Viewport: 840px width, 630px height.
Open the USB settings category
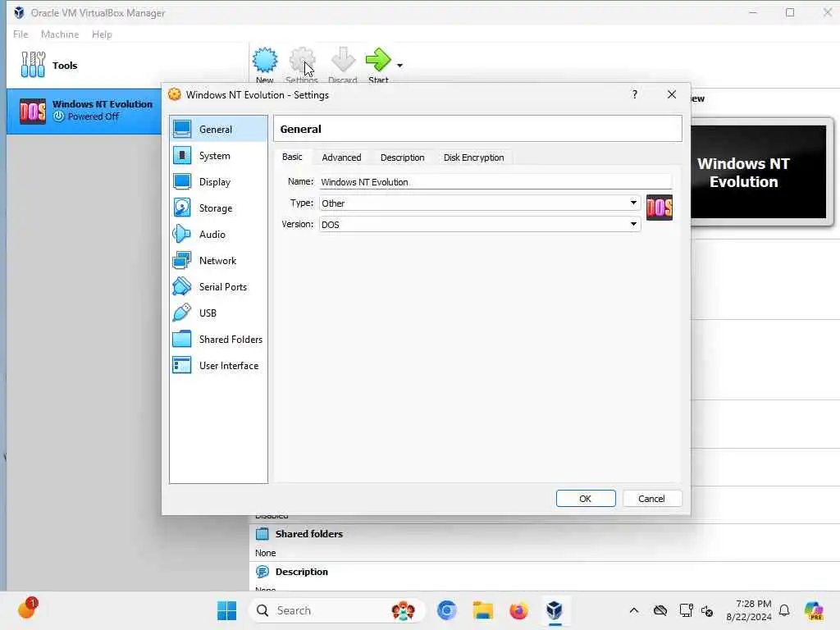[x=218, y=313]
